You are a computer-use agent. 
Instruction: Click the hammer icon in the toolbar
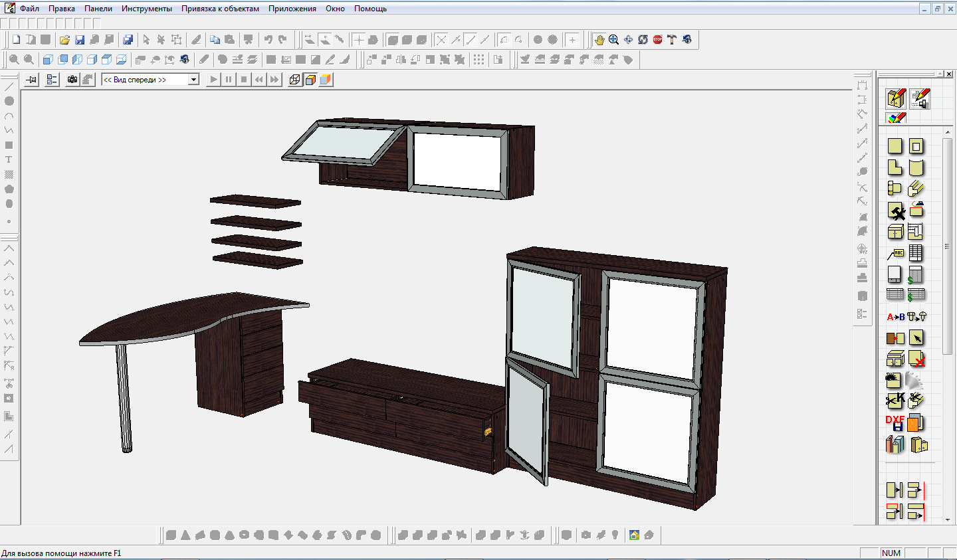[672, 40]
